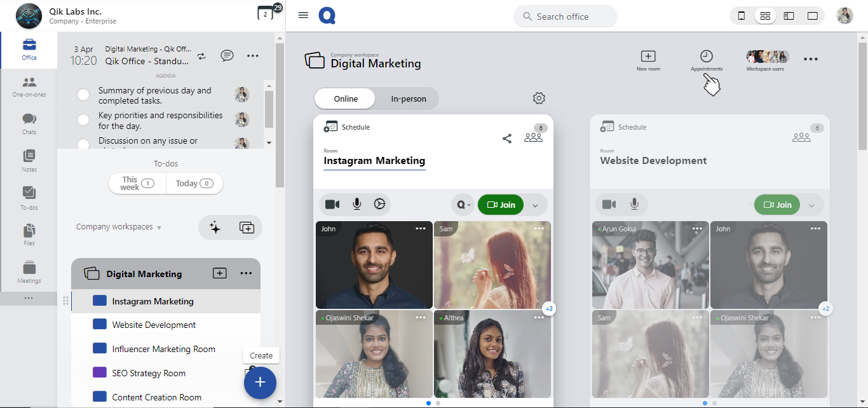Click the Search office field
Viewport: 868px width, 408px height.
click(x=565, y=17)
